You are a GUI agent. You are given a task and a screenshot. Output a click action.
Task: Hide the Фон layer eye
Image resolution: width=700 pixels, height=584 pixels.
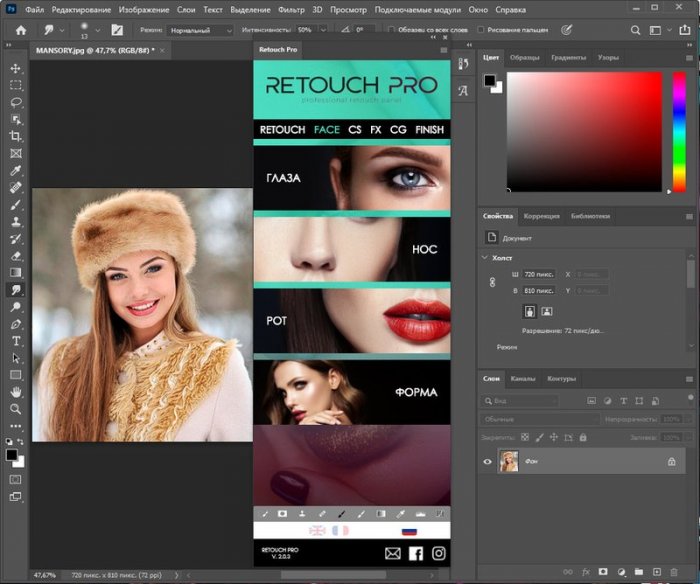coord(488,461)
